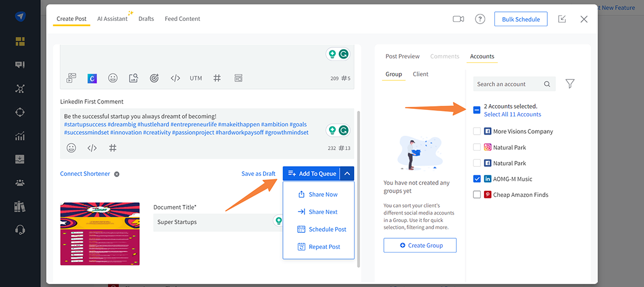644x287 pixels.
Task: Open the account filter funnel icon
Action: click(x=570, y=84)
